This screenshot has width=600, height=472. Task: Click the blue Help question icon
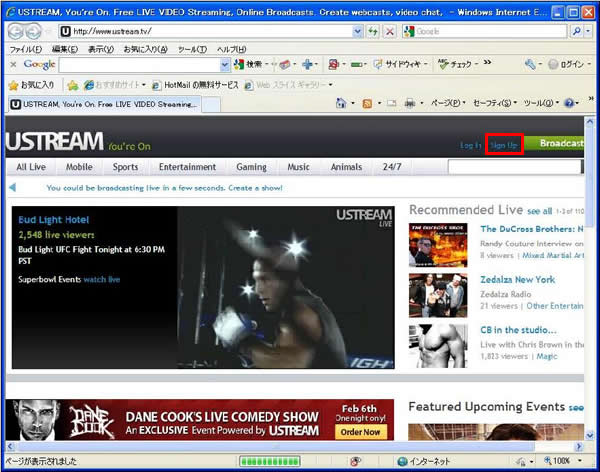coord(569,103)
